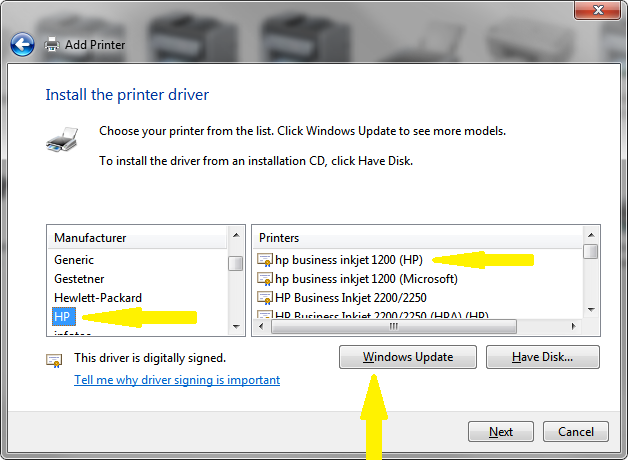Click the certificate icon beside HP Business Inkjet 2200/2250
The width and height of the screenshot is (628, 460).
[264, 297]
